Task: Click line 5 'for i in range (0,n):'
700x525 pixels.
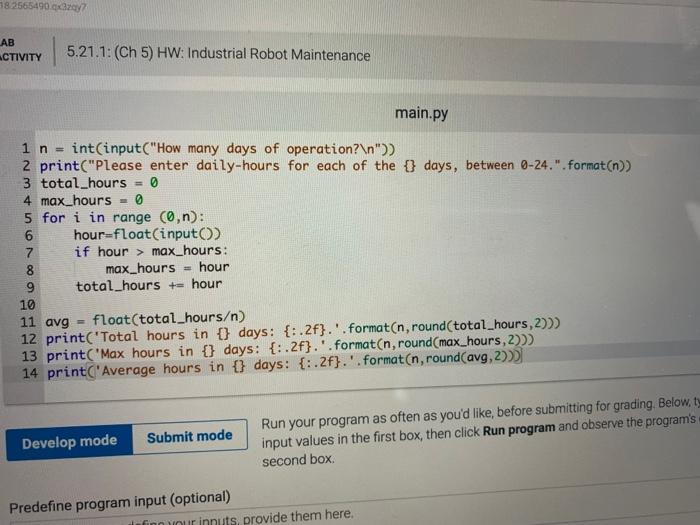Action: point(123,217)
